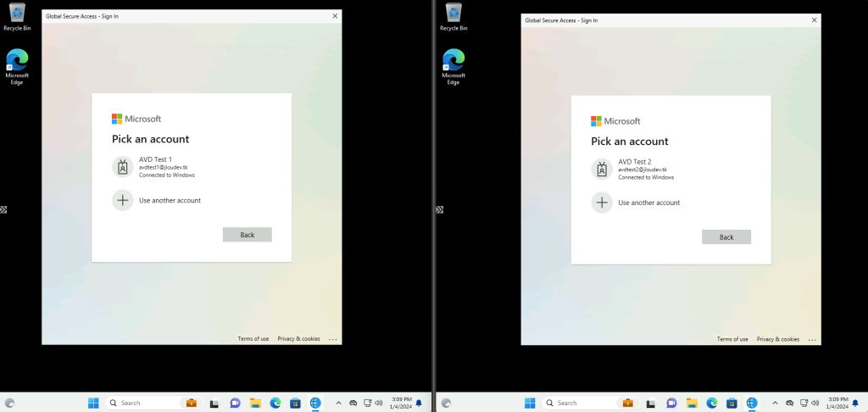Open network status on AVD Test 2 taskbar
The width and height of the screenshot is (868, 412).
[x=804, y=404]
